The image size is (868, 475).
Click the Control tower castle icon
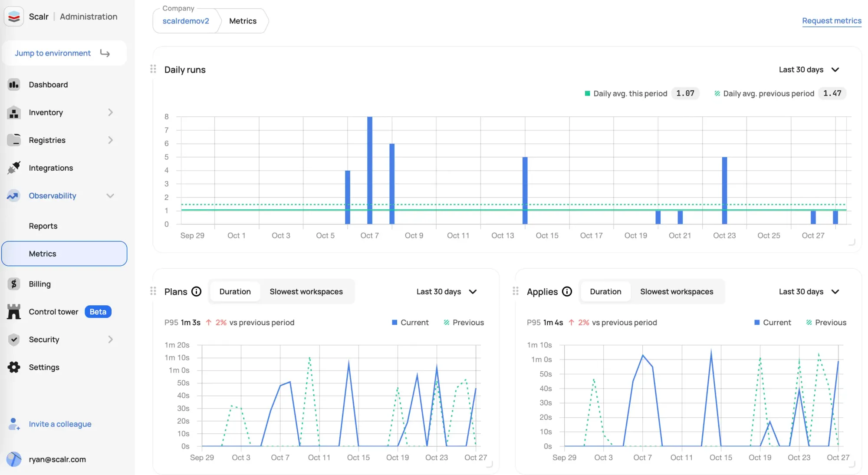click(14, 312)
